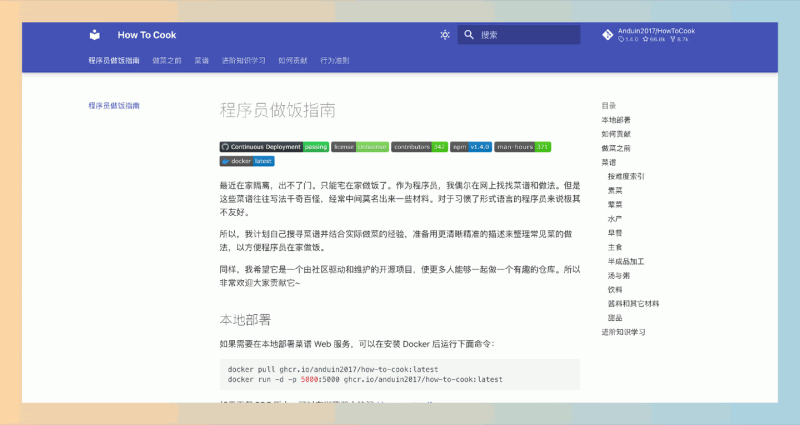Click the 本地部署 section heading
Screen dimensions: 800x425
point(245,320)
